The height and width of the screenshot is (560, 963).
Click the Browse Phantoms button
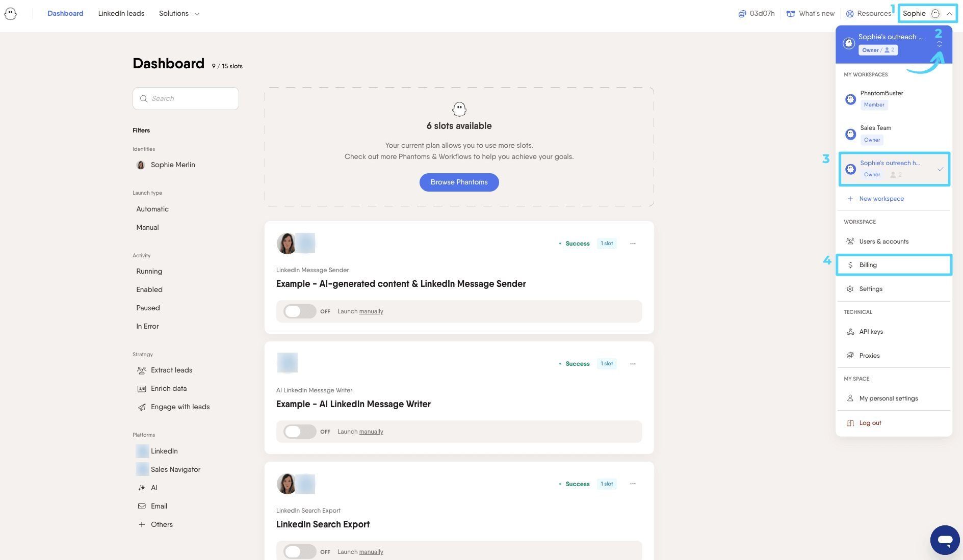(459, 182)
